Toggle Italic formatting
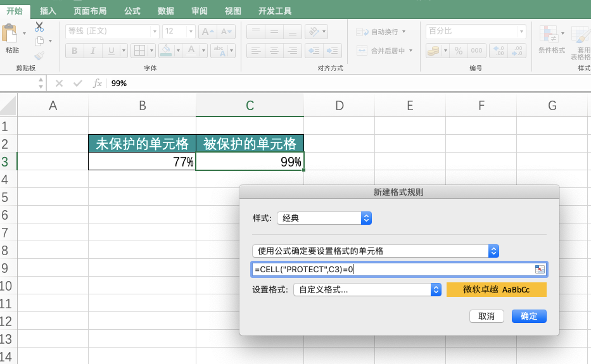The height and width of the screenshot is (364, 591). (92, 51)
